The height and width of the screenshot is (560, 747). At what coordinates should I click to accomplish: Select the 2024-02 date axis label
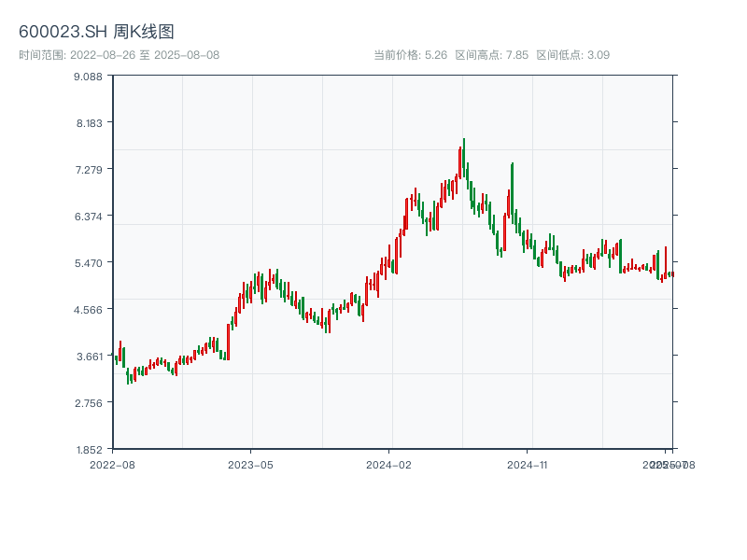point(389,464)
